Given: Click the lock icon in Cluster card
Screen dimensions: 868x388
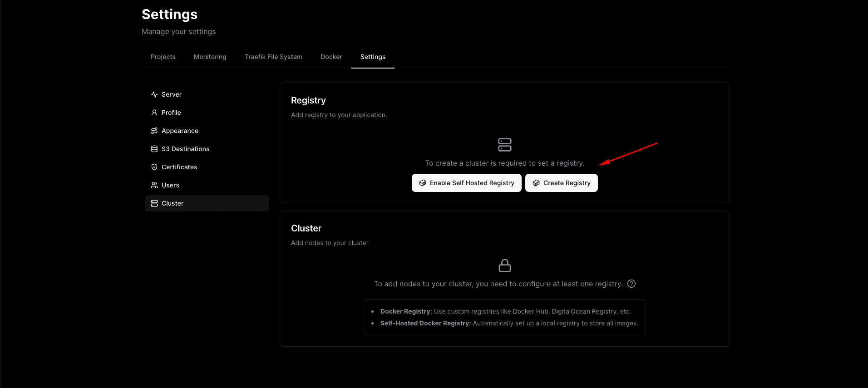Looking at the screenshot, I should [505, 265].
